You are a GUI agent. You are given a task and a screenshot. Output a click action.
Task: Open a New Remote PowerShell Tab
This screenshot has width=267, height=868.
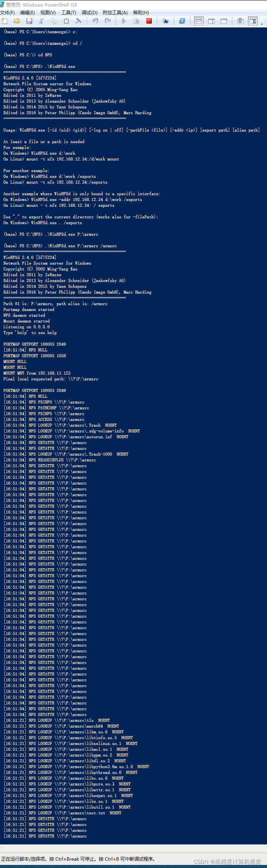pos(166,21)
